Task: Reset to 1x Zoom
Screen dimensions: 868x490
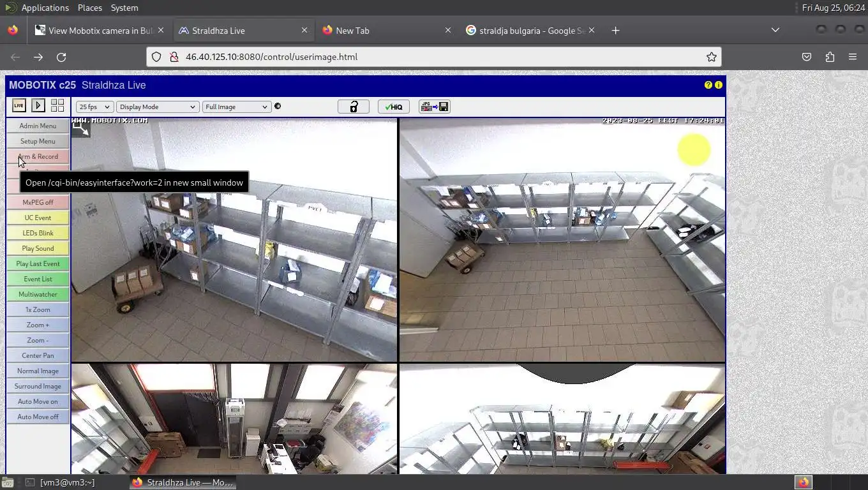Action: click(x=38, y=309)
